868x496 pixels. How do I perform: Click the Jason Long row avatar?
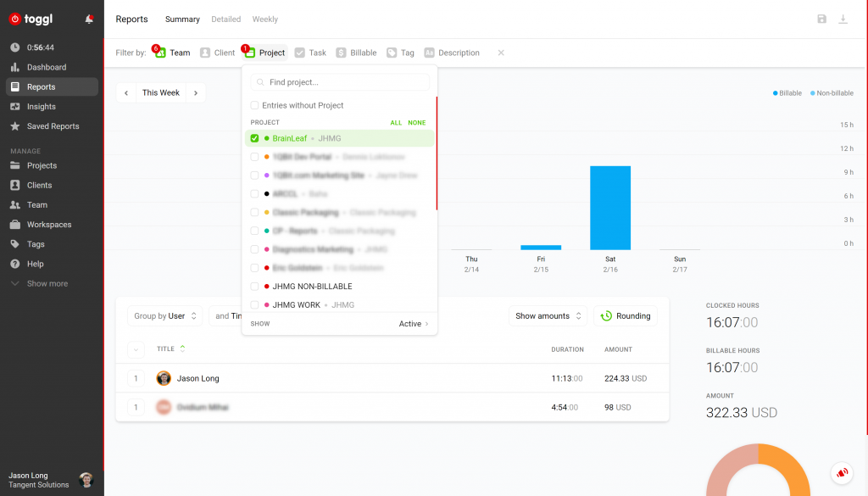(x=164, y=378)
